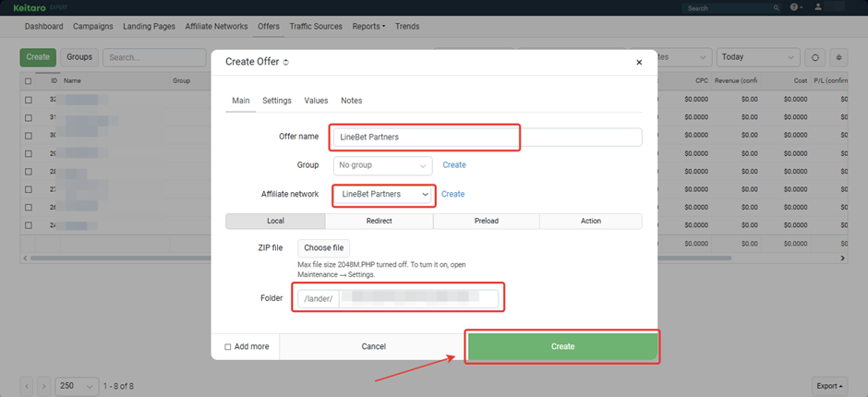The height and width of the screenshot is (397, 868).
Task: Switch to the Values tab
Action: [316, 101]
